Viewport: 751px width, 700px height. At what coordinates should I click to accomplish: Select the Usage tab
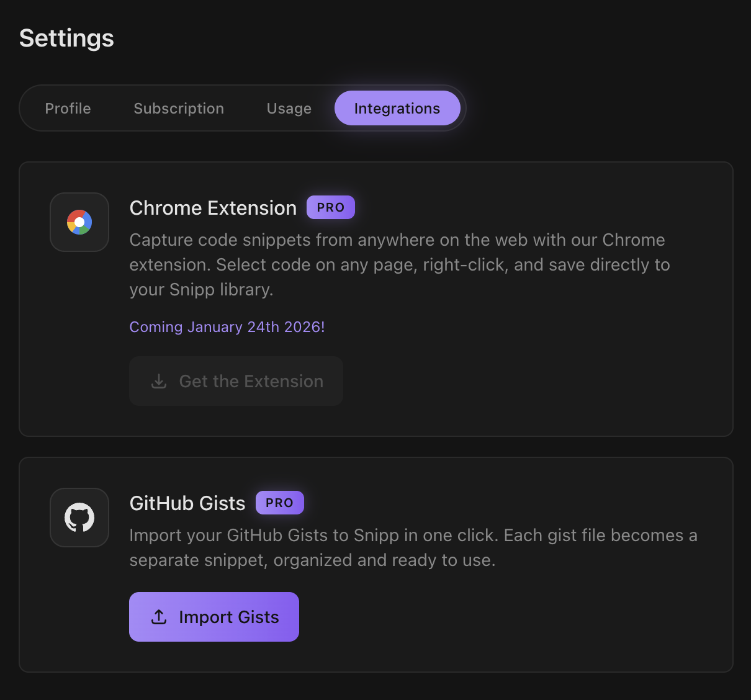click(289, 108)
